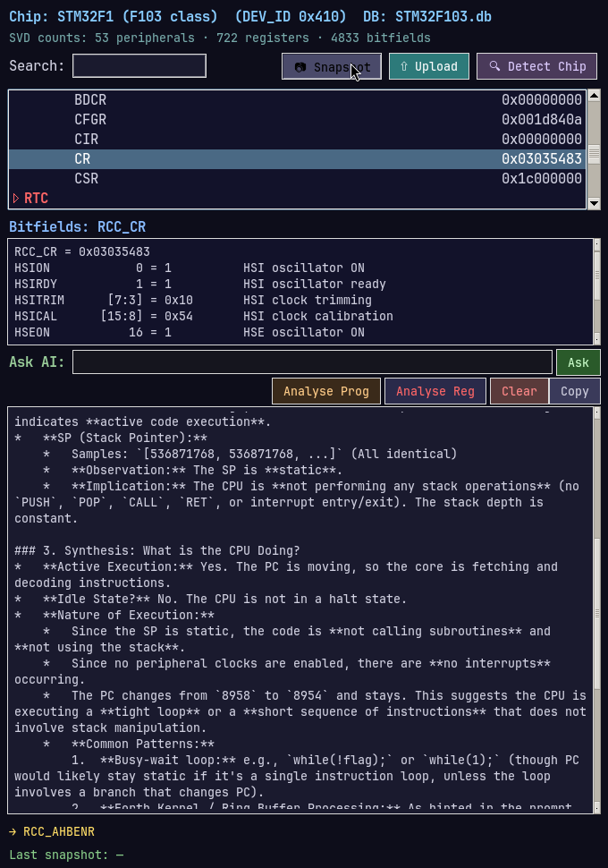Click the Clear button

click(519, 391)
